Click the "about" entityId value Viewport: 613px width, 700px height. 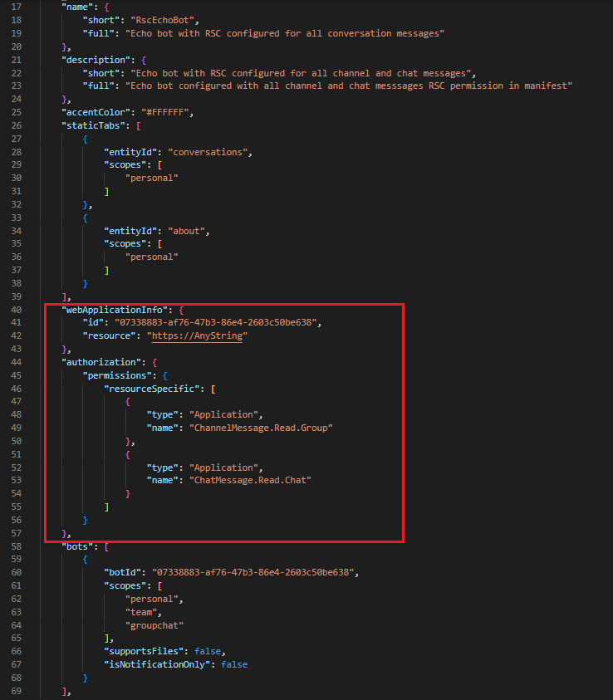click(189, 231)
